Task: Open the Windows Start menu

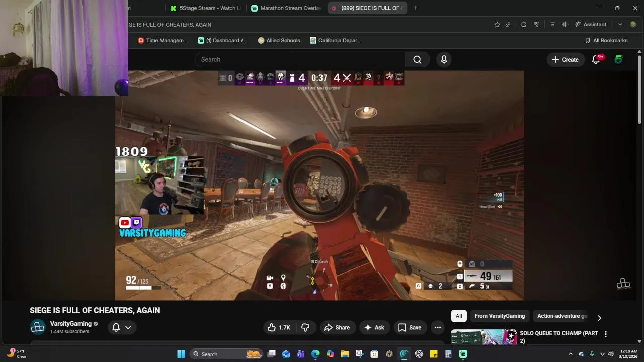Action: (x=181, y=354)
